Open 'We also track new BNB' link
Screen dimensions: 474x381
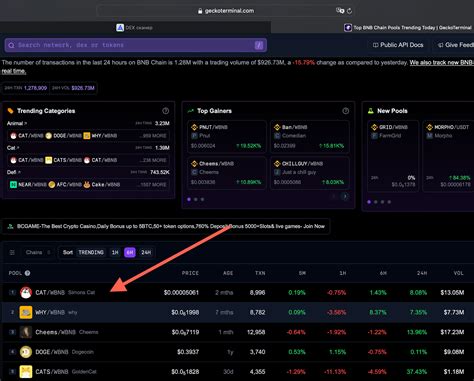click(x=442, y=63)
